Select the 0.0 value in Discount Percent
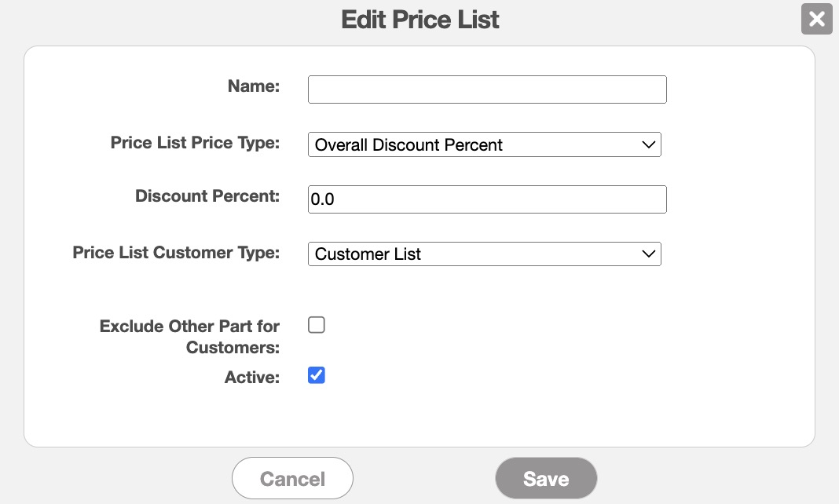The width and height of the screenshot is (839, 504). [x=323, y=199]
